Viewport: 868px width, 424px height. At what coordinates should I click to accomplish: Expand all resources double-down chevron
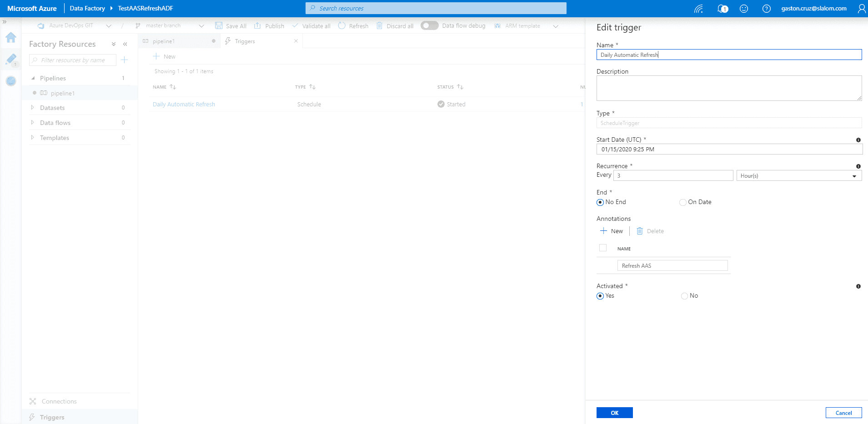[x=114, y=44]
